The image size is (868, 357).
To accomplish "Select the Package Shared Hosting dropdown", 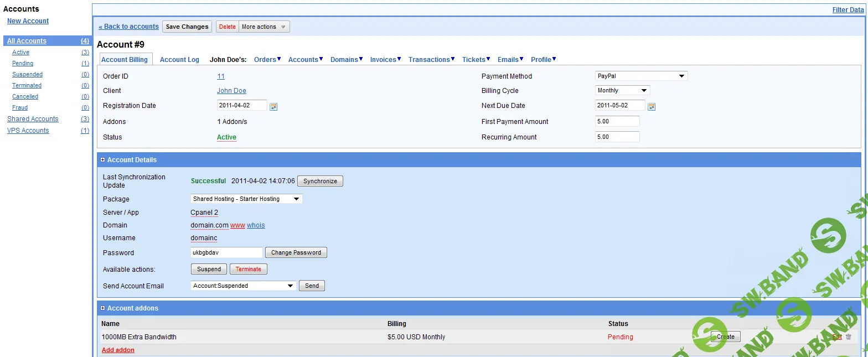I will click(x=246, y=199).
